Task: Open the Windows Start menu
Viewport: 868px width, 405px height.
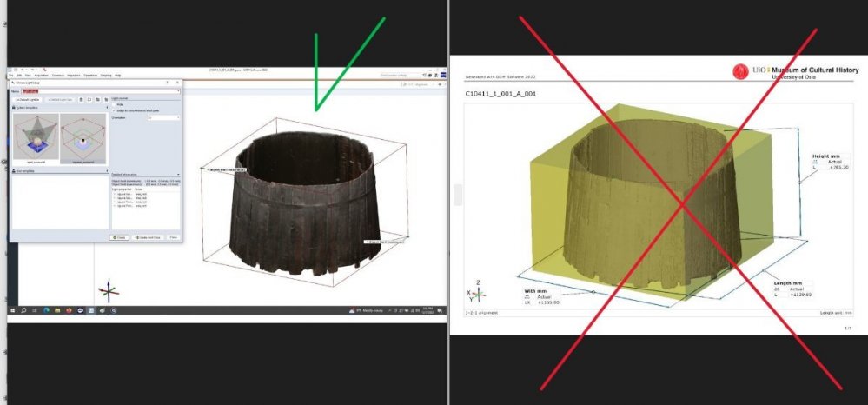Action: coord(13,311)
